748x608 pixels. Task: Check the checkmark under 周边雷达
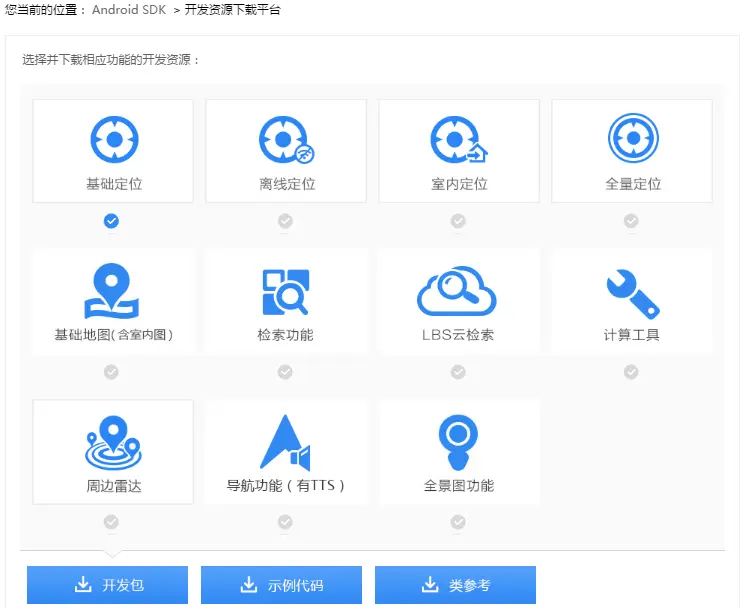[111, 522]
